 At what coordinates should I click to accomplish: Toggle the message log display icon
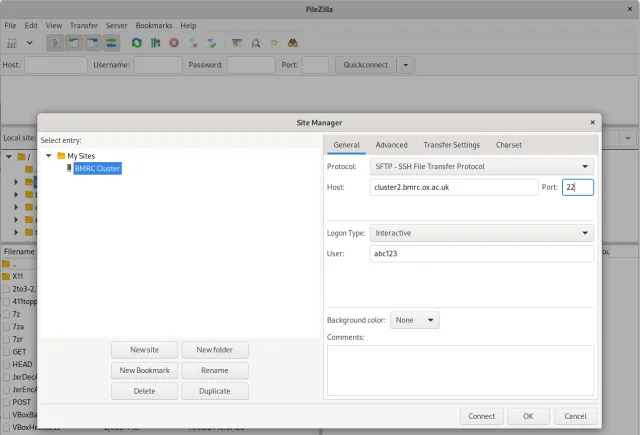(55, 43)
